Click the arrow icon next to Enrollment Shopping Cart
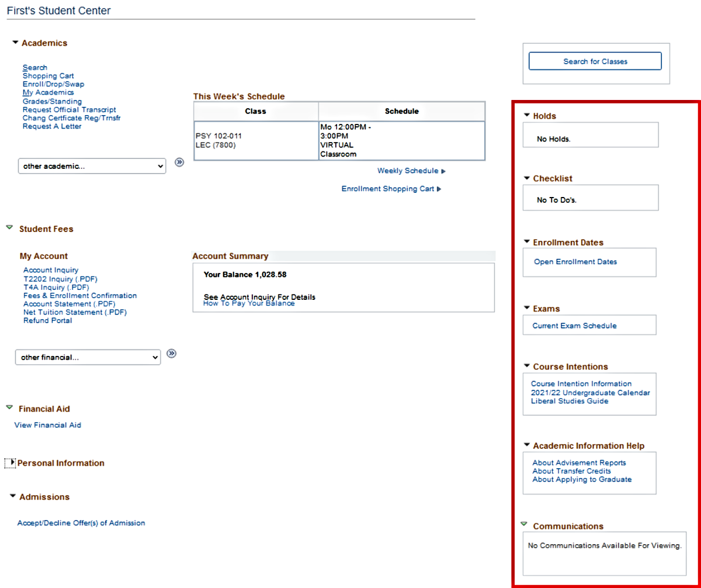The height and width of the screenshot is (588, 701). 439,189
